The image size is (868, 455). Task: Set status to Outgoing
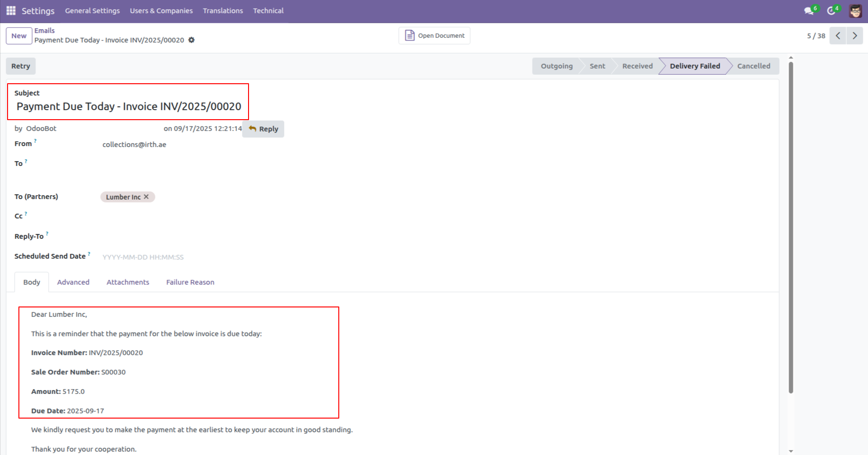[557, 66]
